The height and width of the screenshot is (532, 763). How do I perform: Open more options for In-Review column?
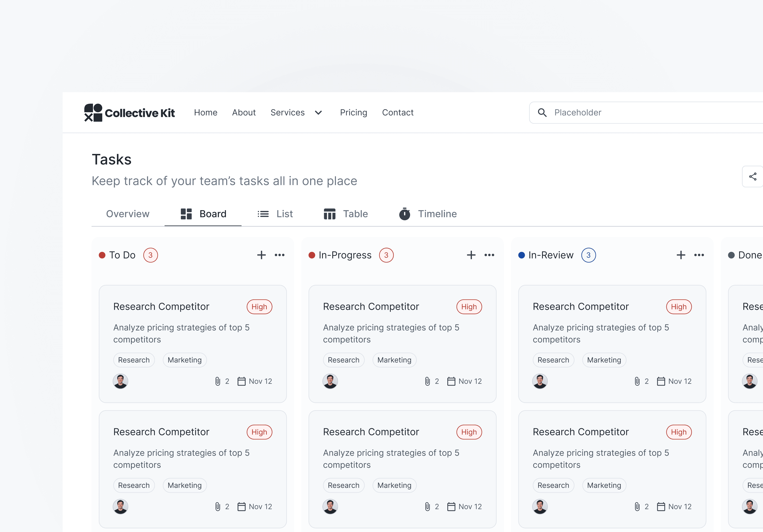pos(699,255)
